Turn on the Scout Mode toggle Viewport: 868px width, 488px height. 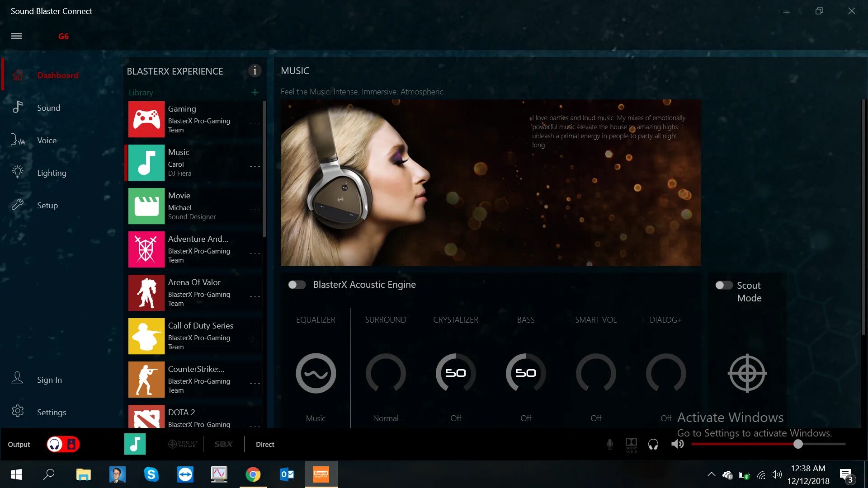723,285
